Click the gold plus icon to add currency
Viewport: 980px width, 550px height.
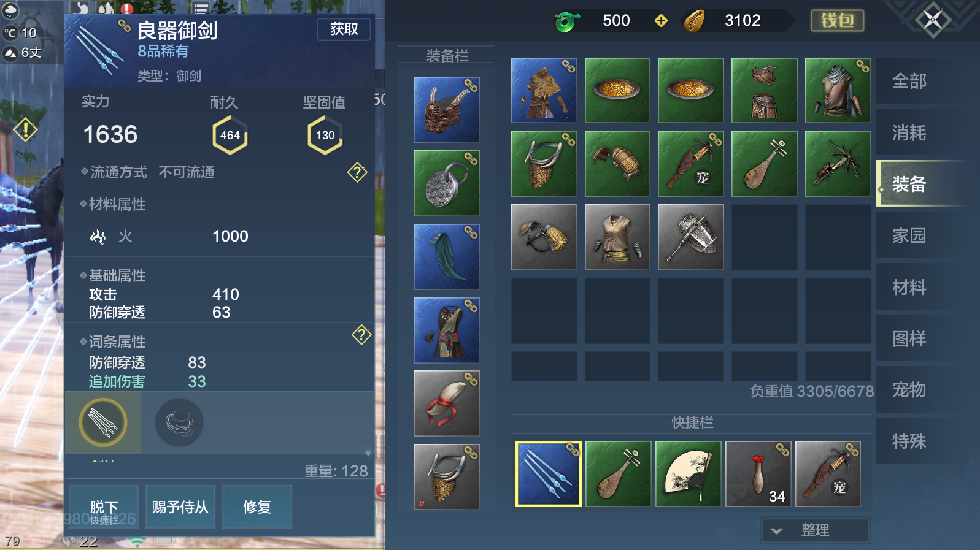click(661, 21)
